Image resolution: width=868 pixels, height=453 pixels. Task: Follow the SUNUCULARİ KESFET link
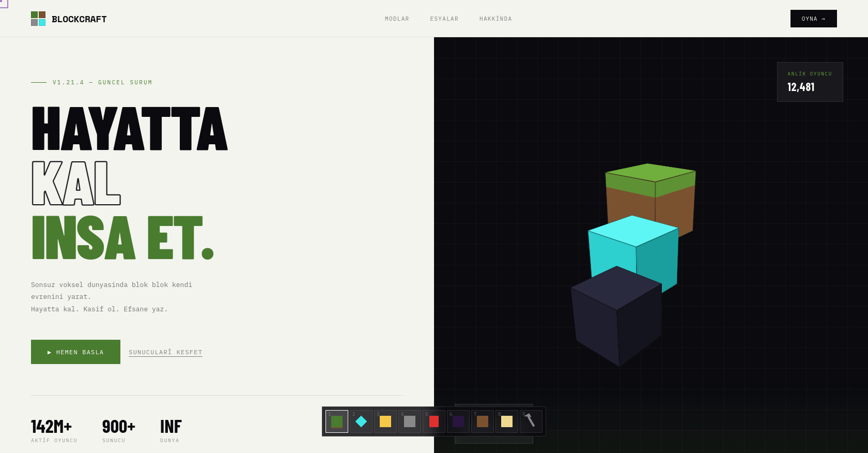tap(165, 352)
